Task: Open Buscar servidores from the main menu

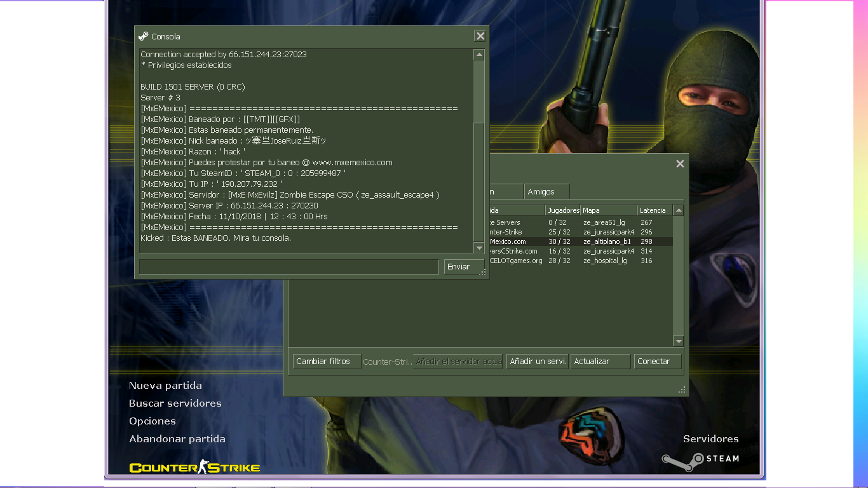Action: click(x=175, y=403)
